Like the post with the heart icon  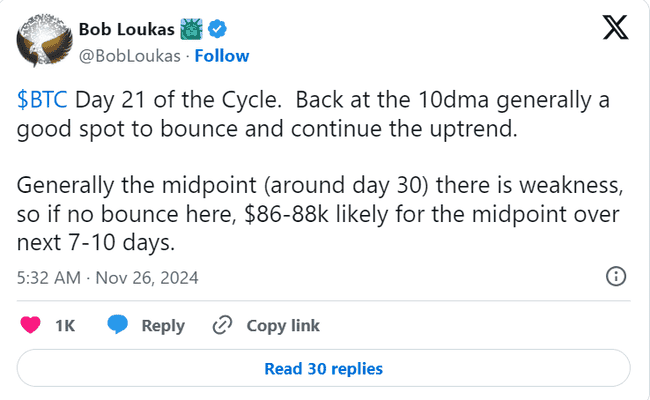click(30, 325)
